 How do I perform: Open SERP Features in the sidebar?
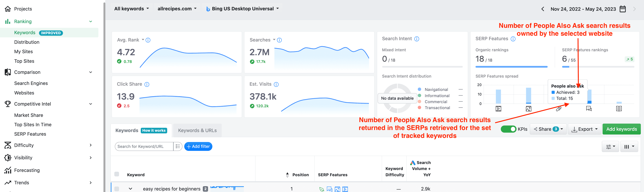coord(30,134)
